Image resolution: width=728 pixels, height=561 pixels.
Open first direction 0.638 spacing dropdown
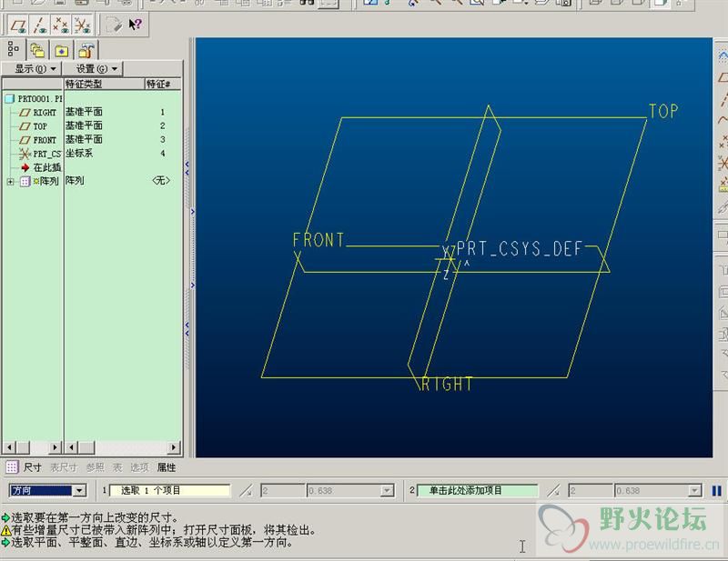point(387,490)
